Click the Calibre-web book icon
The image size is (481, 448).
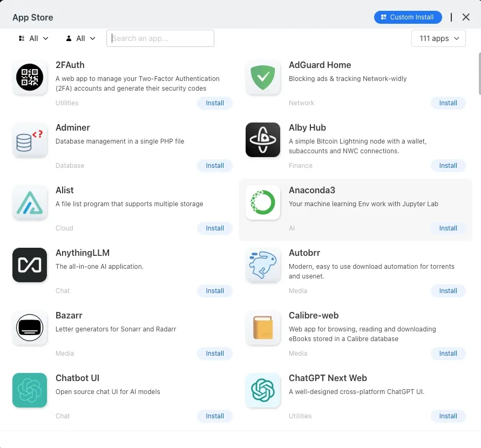(263, 328)
